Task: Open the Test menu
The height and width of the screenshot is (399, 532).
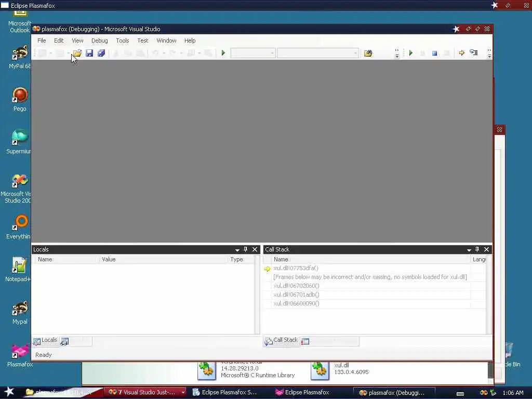Action: (142, 41)
